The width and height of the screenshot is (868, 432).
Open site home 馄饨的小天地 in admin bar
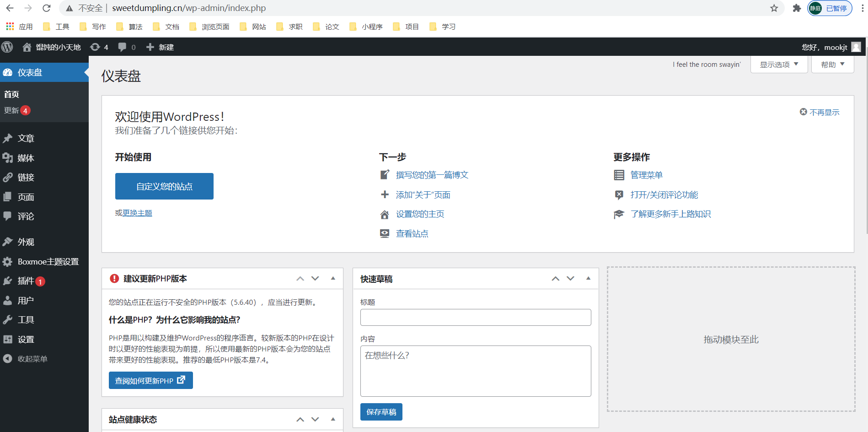click(x=51, y=47)
